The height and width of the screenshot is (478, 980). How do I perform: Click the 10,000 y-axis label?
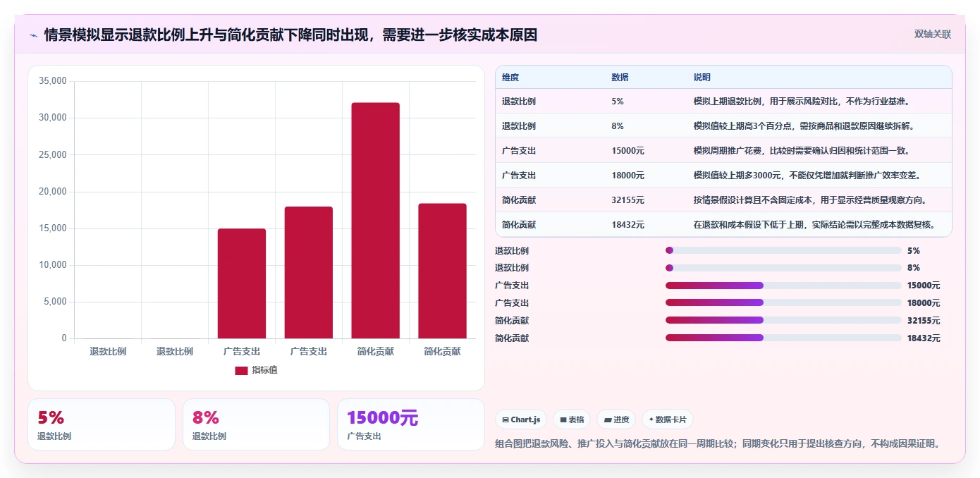coord(53,265)
